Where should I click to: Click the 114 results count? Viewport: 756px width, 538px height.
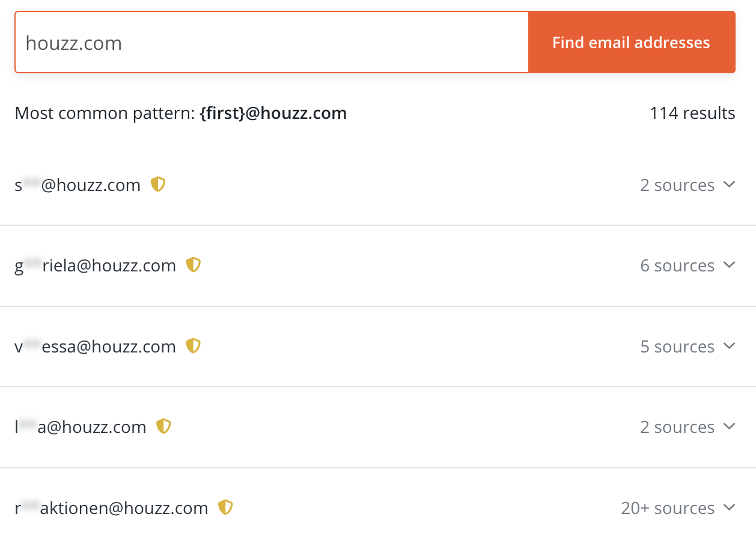click(692, 113)
